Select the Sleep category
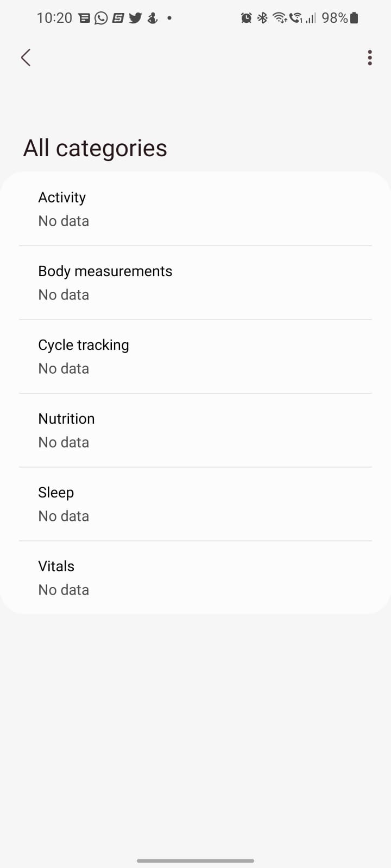This screenshot has width=391, height=868. pyautogui.click(x=195, y=504)
